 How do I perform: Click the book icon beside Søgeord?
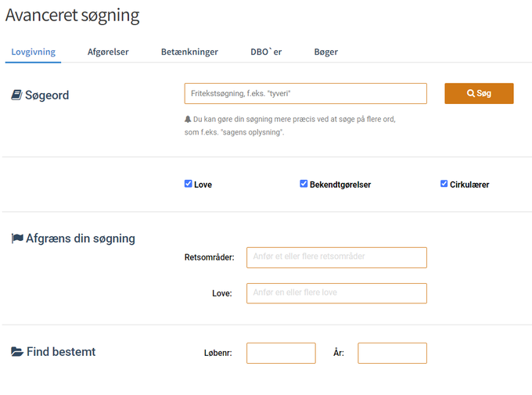(16, 95)
